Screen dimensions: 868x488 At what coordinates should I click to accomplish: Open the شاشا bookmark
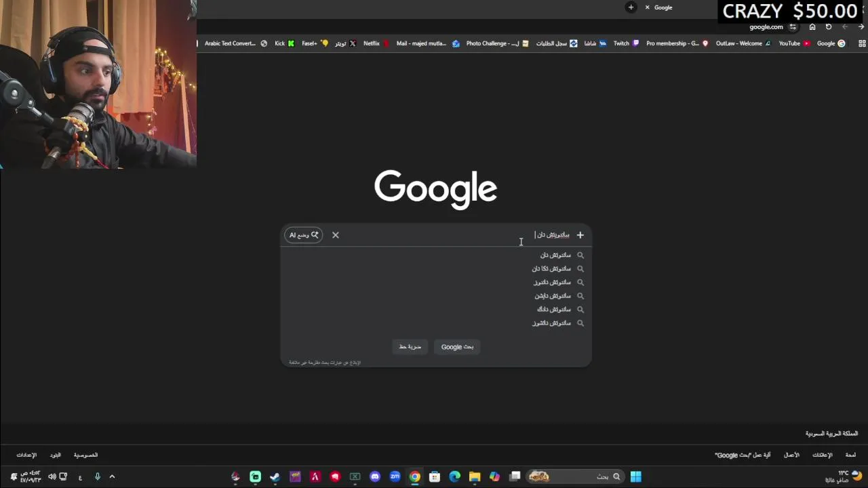[x=595, y=43]
